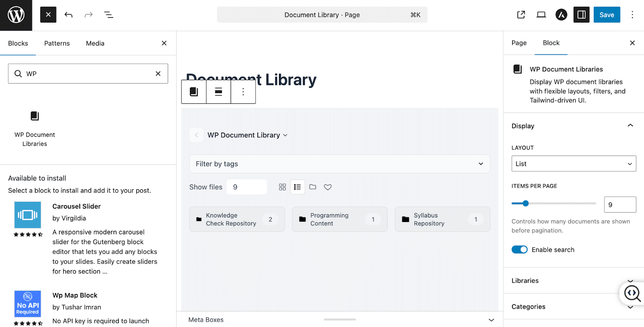Switch to grid view layout

(x=283, y=187)
